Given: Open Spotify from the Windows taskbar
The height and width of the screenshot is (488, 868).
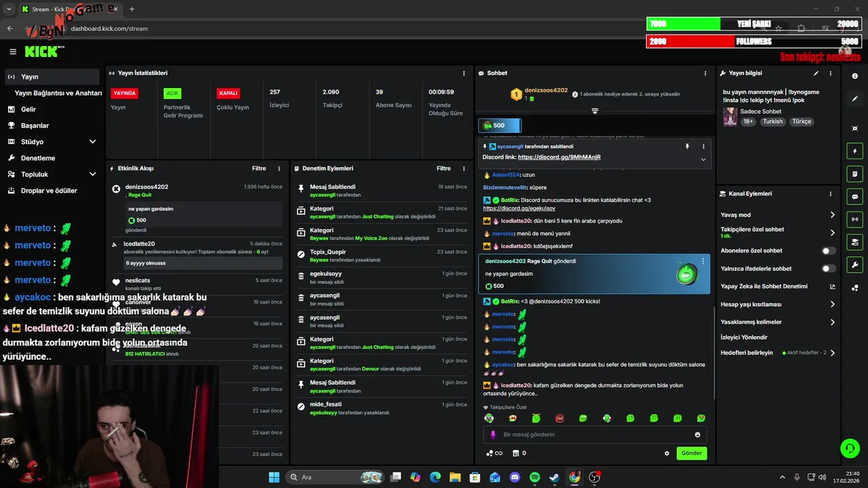Looking at the screenshot, I should 534,477.
